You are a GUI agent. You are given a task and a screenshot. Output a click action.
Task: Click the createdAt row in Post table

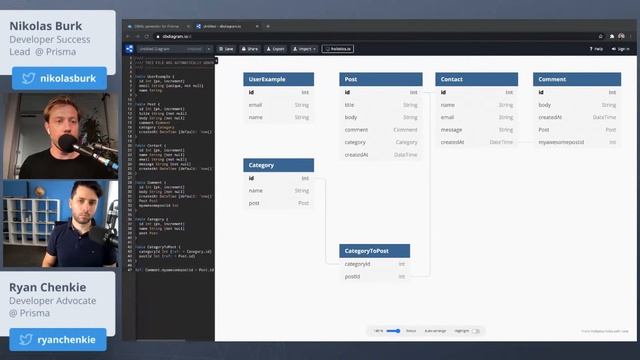381,155
